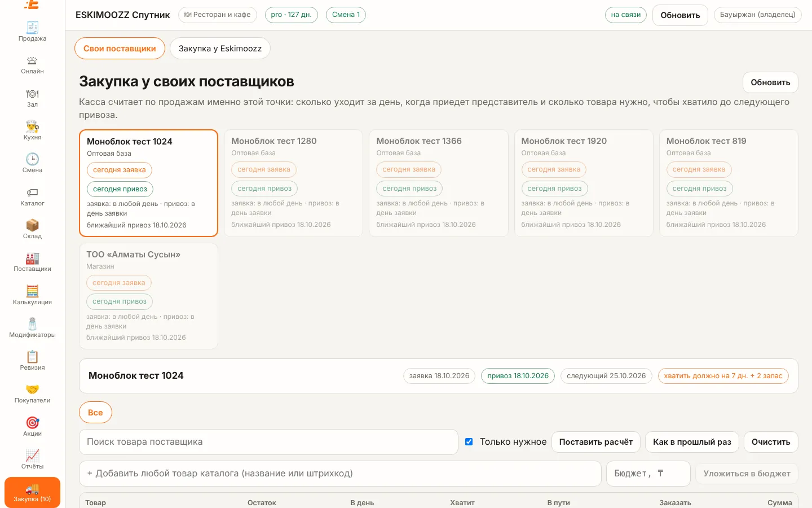Focus the Бюджет amount field
This screenshot has height=508, width=812.
648,474
